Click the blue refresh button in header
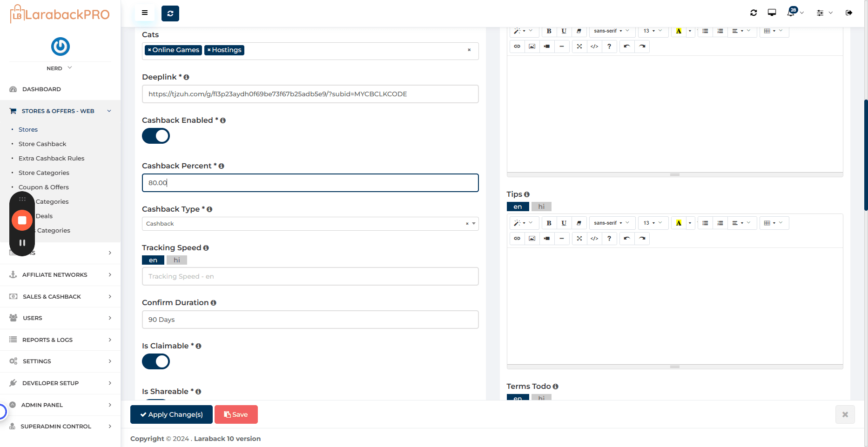868x447 pixels. 170,13
